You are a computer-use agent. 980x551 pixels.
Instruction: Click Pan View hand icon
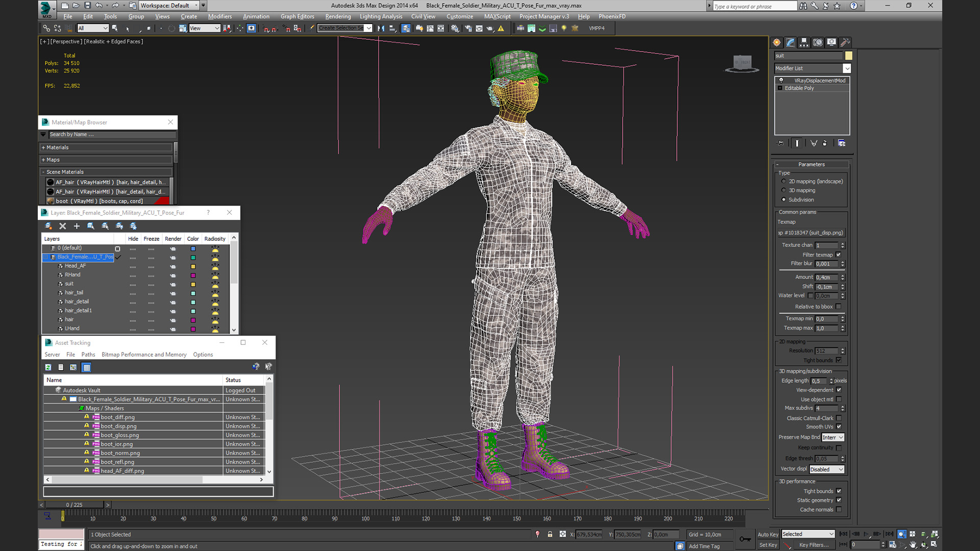(913, 544)
